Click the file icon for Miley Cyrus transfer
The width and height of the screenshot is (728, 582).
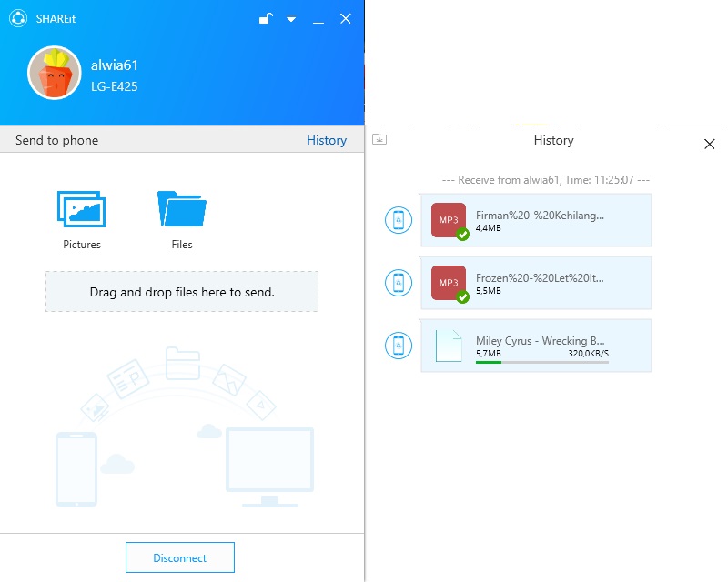click(x=447, y=346)
